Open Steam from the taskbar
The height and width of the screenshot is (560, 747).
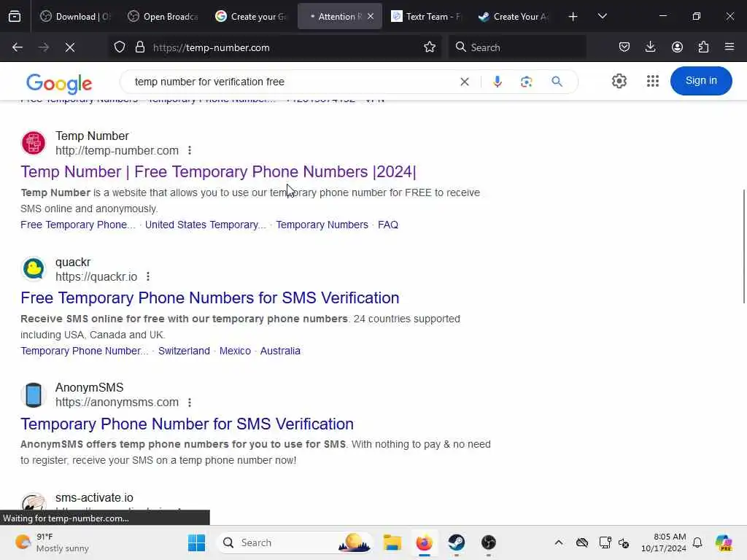pyautogui.click(x=457, y=542)
